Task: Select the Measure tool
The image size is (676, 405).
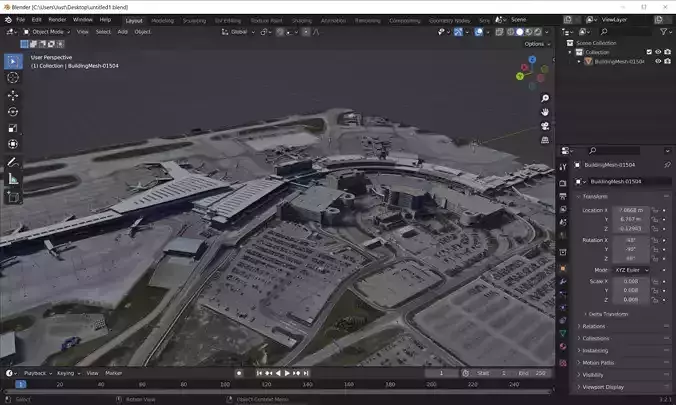Action: point(13,179)
